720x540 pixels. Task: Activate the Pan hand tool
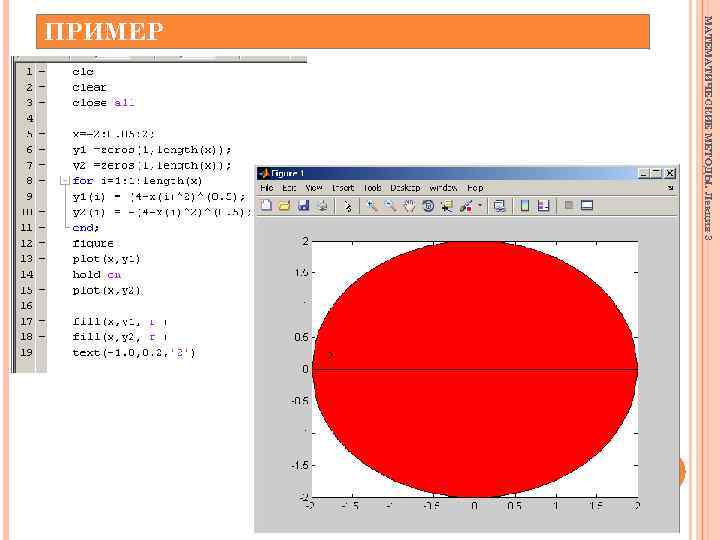(x=409, y=206)
